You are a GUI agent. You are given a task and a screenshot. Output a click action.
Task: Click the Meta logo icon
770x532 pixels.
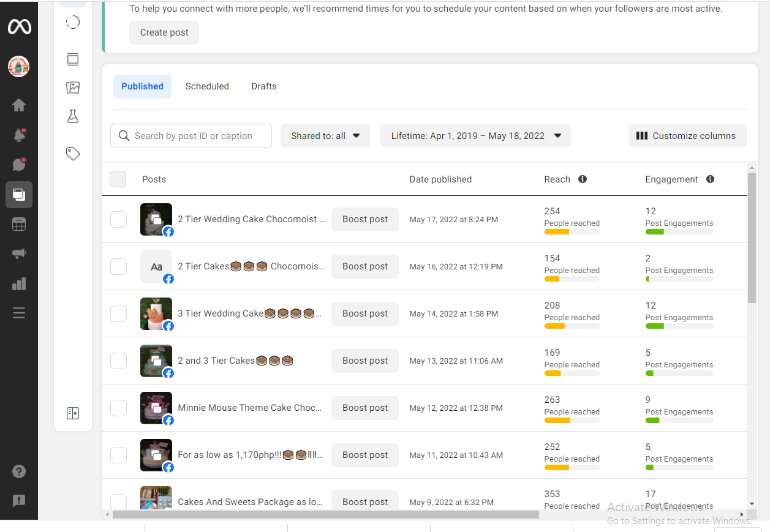(x=19, y=26)
